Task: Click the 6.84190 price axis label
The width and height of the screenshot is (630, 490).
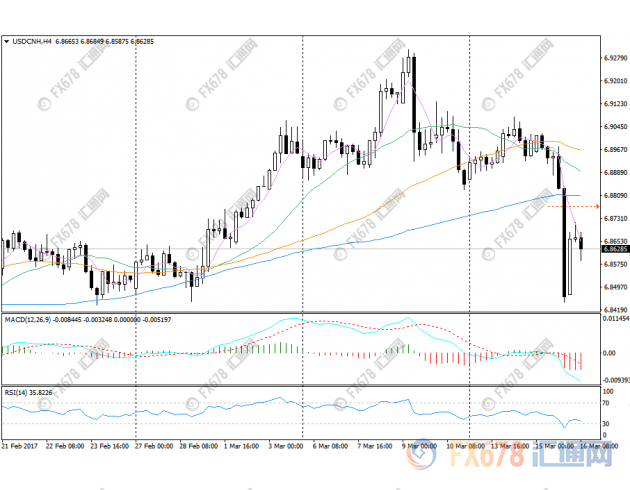Action: pos(615,310)
